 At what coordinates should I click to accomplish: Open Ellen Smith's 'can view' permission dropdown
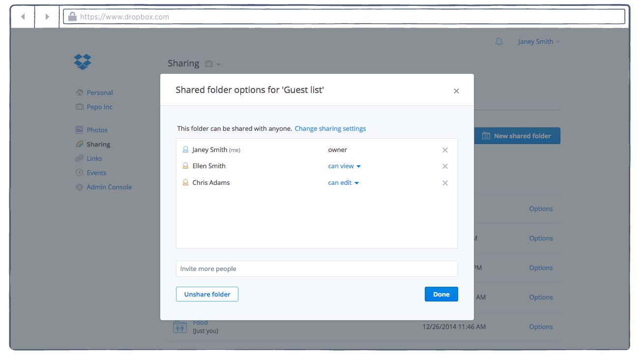pyautogui.click(x=344, y=166)
